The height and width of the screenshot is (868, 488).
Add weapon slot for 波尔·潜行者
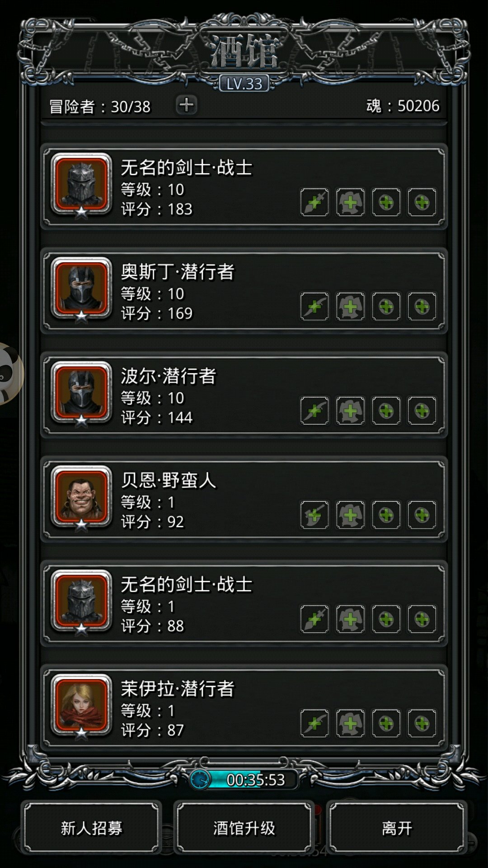[314, 410]
